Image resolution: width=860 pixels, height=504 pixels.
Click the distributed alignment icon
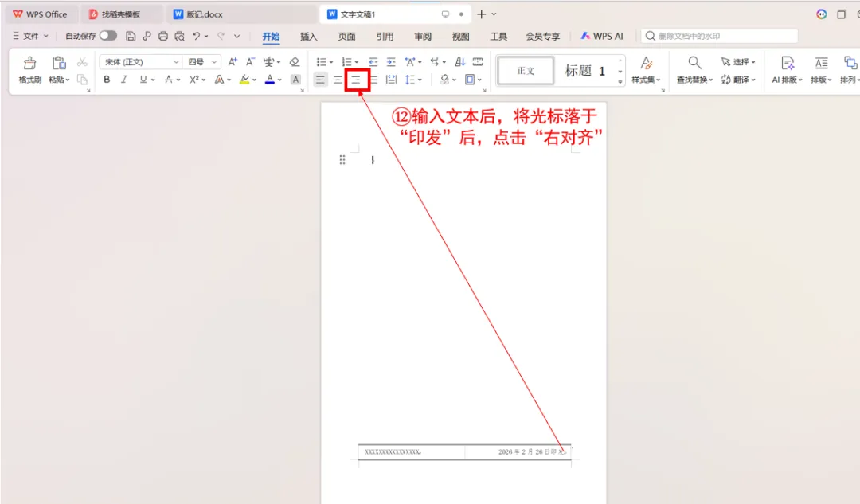click(x=391, y=80)
